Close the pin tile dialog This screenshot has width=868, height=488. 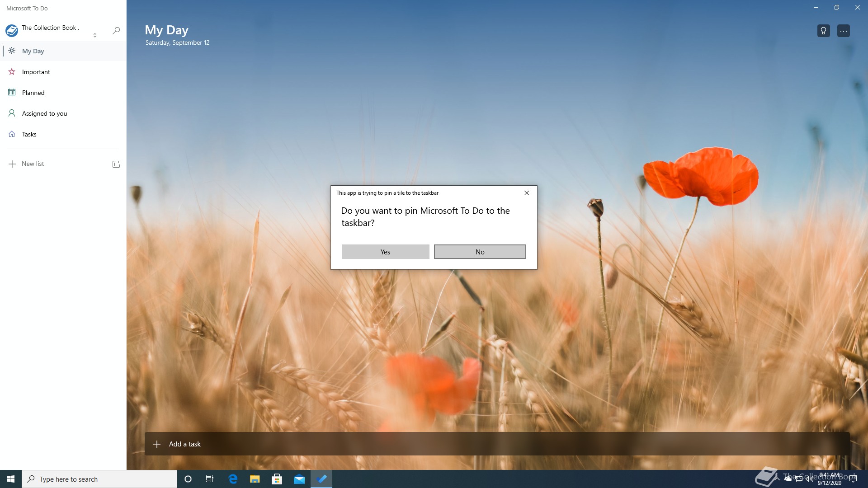pos(526,193)
